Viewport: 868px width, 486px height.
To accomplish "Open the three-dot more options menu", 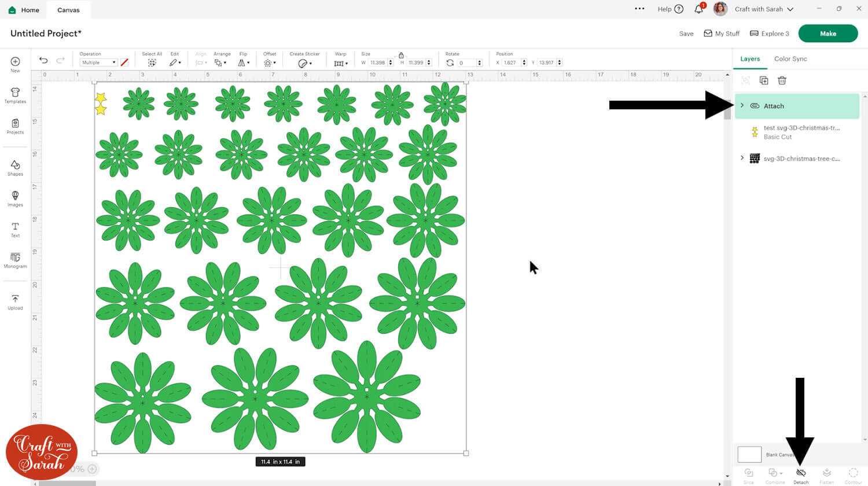I will click(x=639, y=9).
